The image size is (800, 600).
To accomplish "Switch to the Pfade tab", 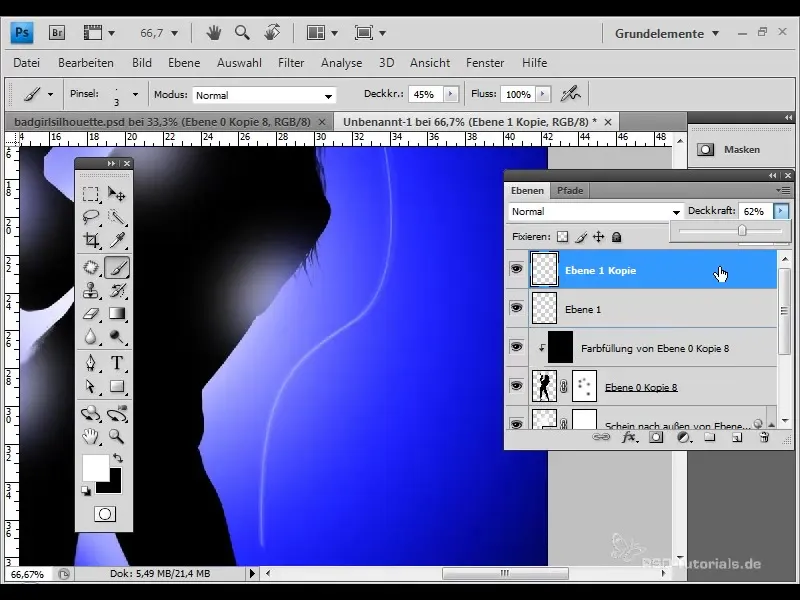I will click(x=570, y=190).
